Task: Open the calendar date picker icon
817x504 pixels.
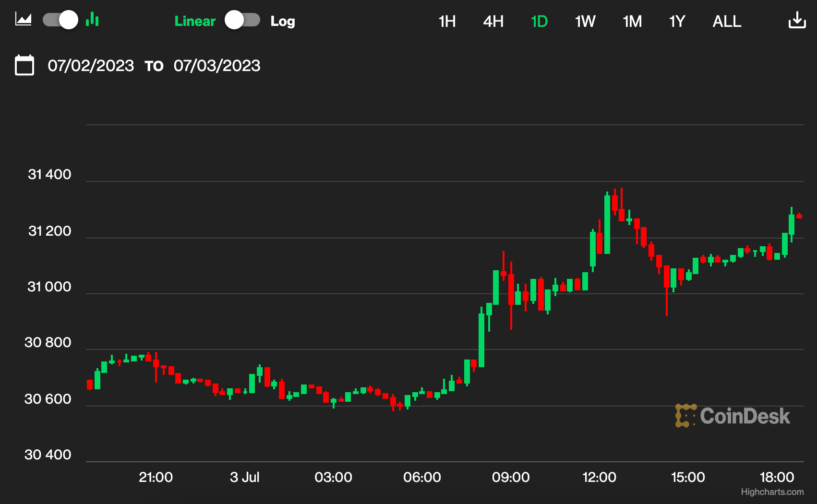Action: tap(24, 65)
